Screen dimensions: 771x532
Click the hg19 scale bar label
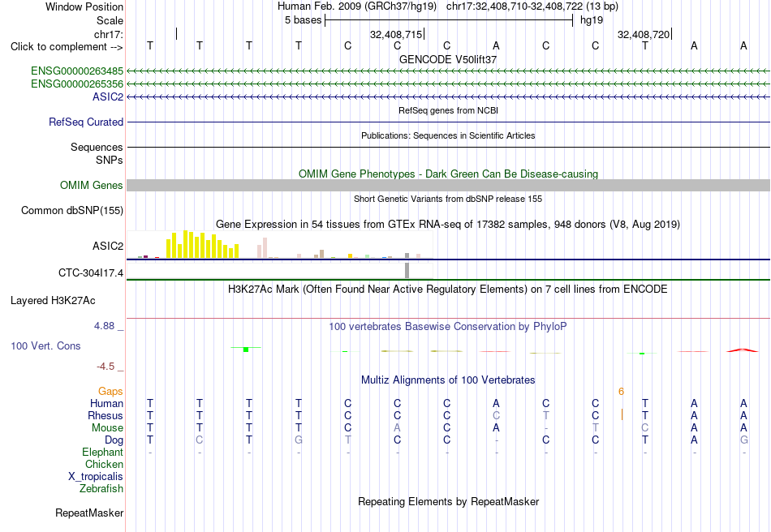point(592,20)
